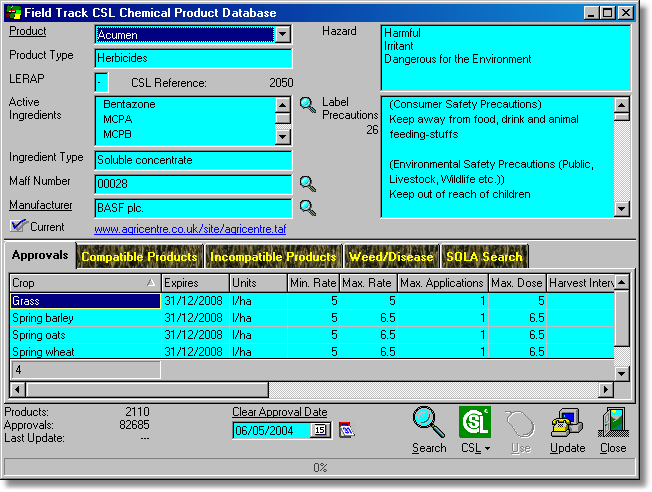This screenshot has width=652, height=492.
Task: Select the Spring barley row
Action: coord(312,318)
